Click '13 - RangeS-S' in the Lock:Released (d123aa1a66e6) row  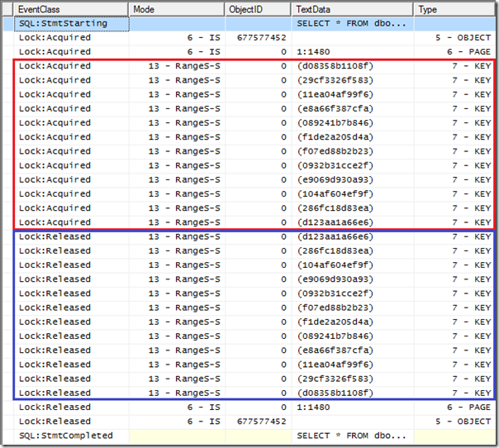point(184,236)
